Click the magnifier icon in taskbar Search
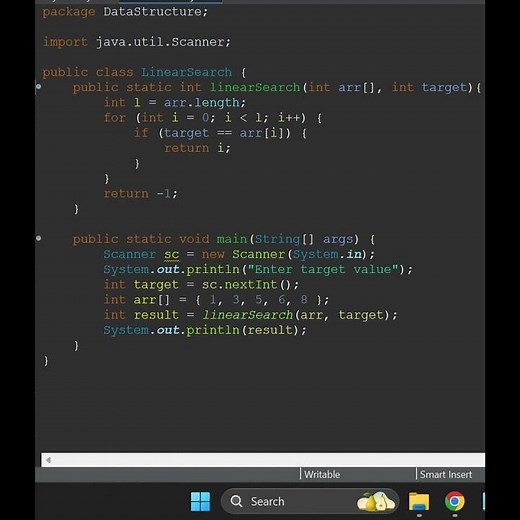 (x=236, y=501)
